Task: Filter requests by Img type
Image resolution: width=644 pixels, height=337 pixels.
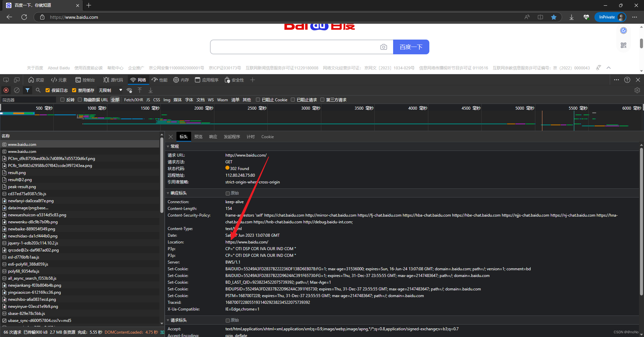Action: pos(167,100)
